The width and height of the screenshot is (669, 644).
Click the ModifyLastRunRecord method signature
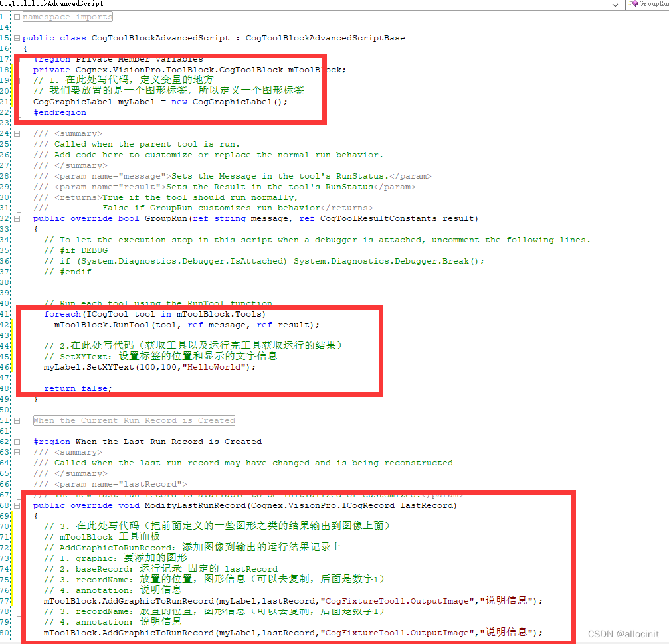[x=245, y=505]
